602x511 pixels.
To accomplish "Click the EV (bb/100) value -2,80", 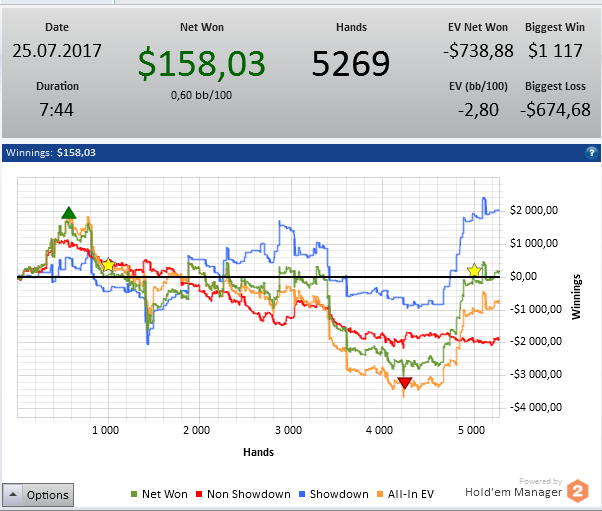I will [x=478, y=110].
